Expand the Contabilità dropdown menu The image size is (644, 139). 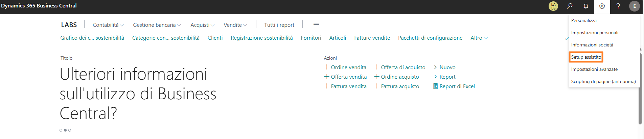pyautogui.click(x=108, y=25)
